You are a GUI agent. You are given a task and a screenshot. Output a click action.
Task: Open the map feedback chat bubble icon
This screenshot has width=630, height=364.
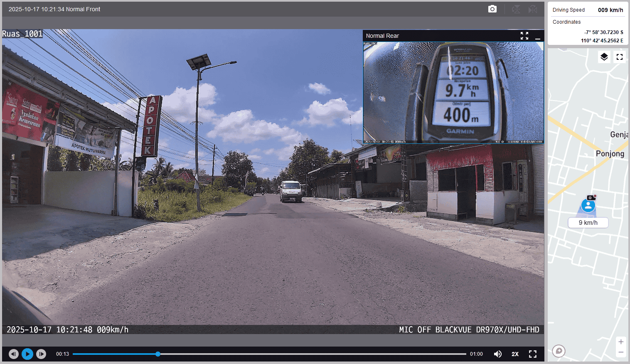pos(559,351)
